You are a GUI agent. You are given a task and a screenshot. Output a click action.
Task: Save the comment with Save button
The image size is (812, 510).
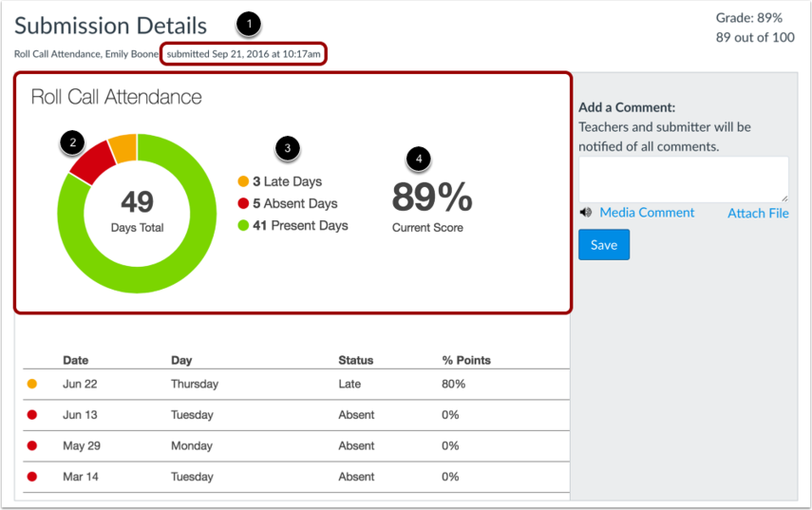pos(604,244)
